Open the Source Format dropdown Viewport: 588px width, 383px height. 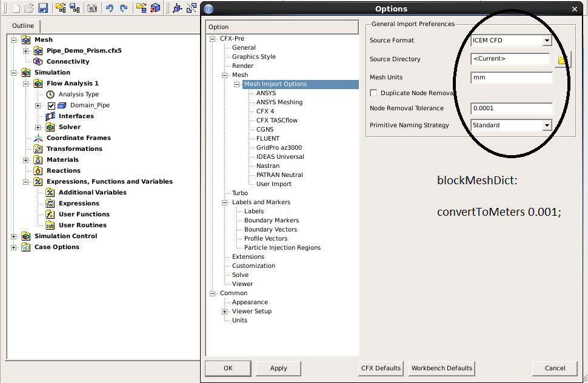(547, 39)
